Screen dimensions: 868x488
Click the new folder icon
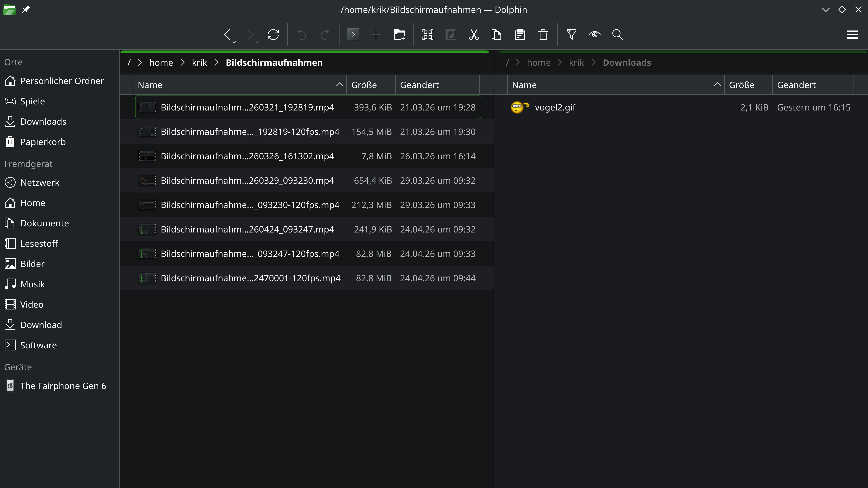399,34
